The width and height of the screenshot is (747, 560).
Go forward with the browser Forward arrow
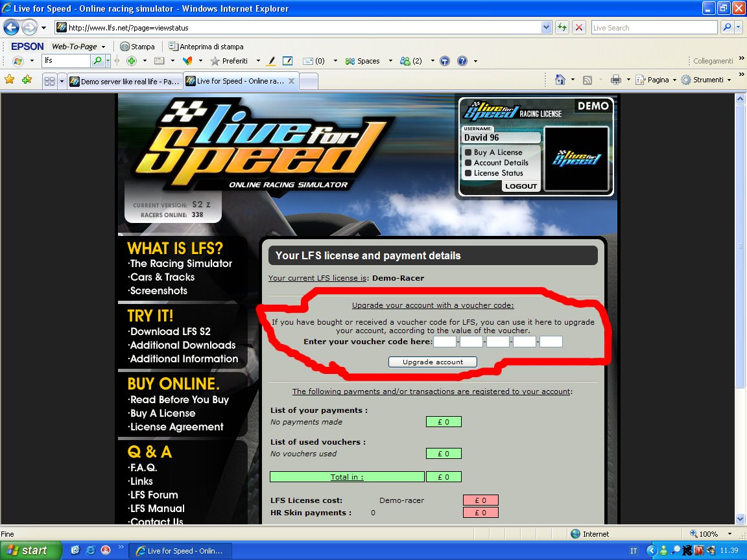pyautogui.click(x=30, y=28)
